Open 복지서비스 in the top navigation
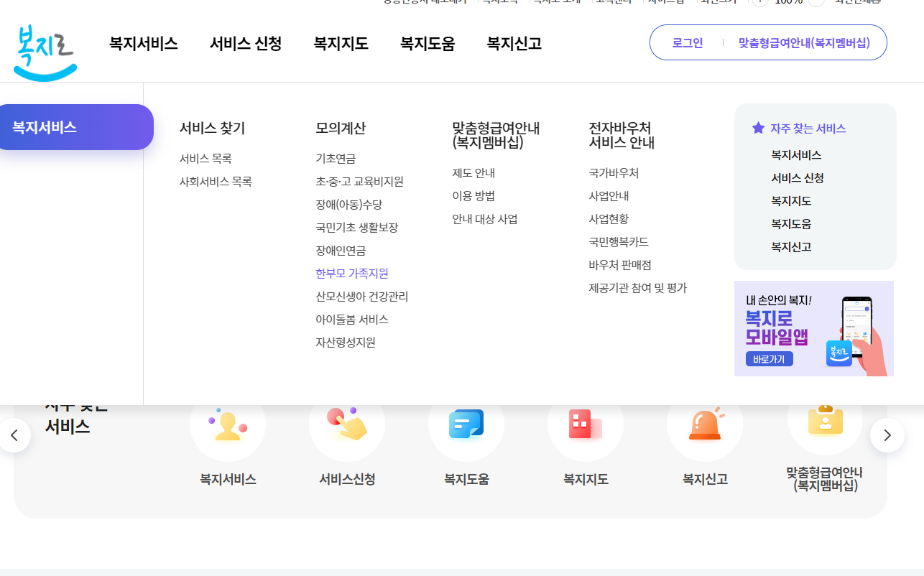The width and height of the screenshot is (924, 576). pyautogui.click(x=144, y=43)
